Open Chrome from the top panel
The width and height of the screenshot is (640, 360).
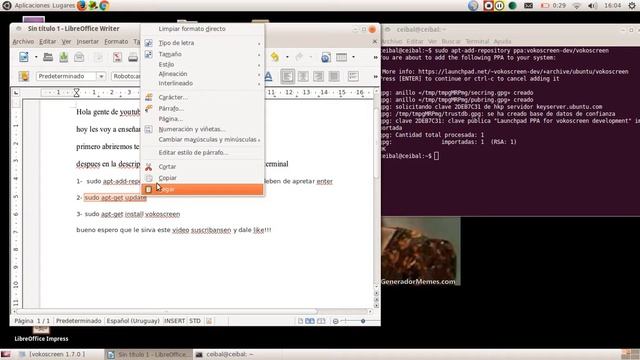pyautogui.click(x=104, y=5)
